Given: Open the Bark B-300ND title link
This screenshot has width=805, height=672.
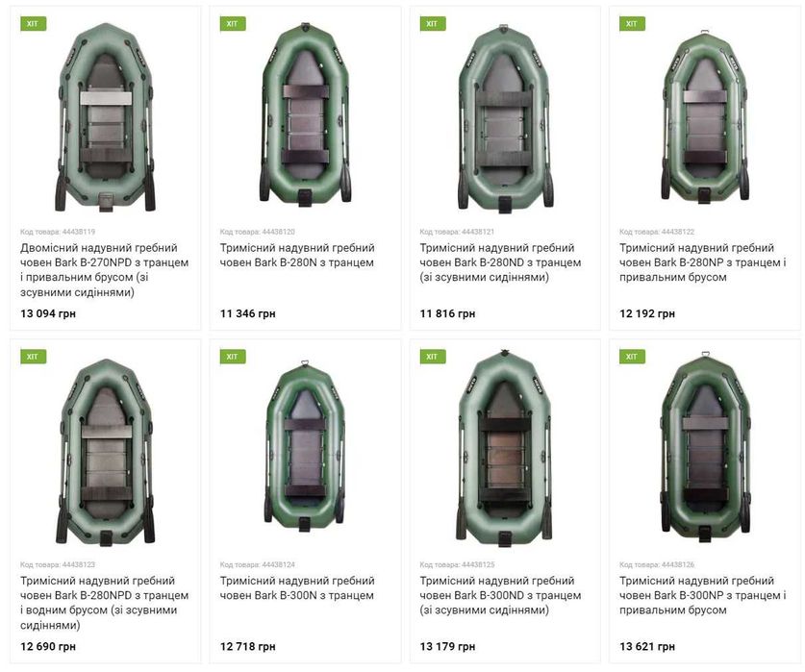Looking at the screenshot, I should point(500,595).
